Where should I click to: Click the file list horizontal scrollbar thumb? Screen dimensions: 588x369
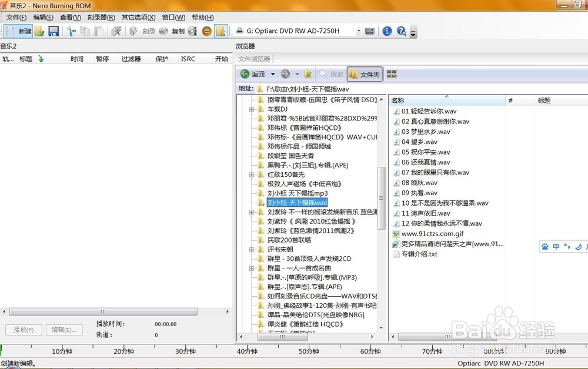(447, 337)
